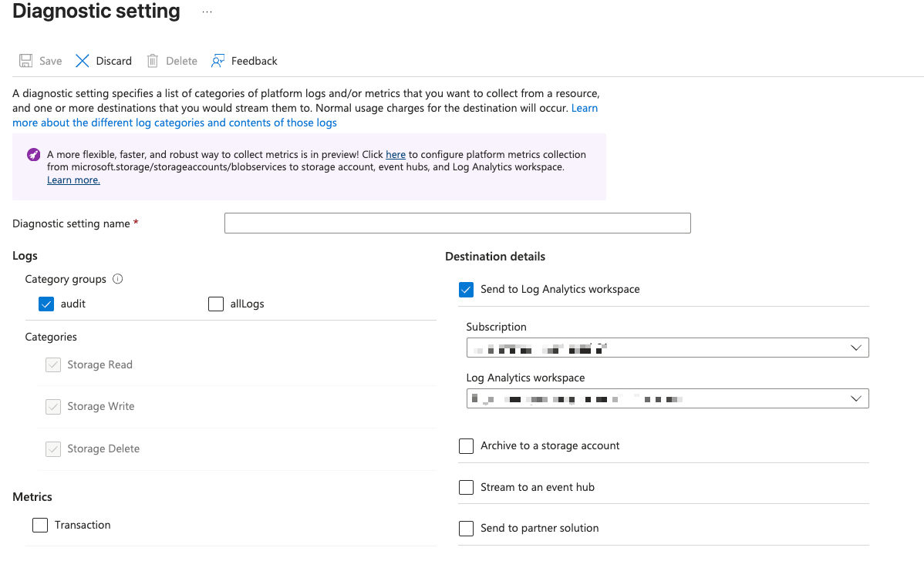This screenshot has width=924, height=561.
Task: Open the Subscription dropdown
Action: coord(668,348)
